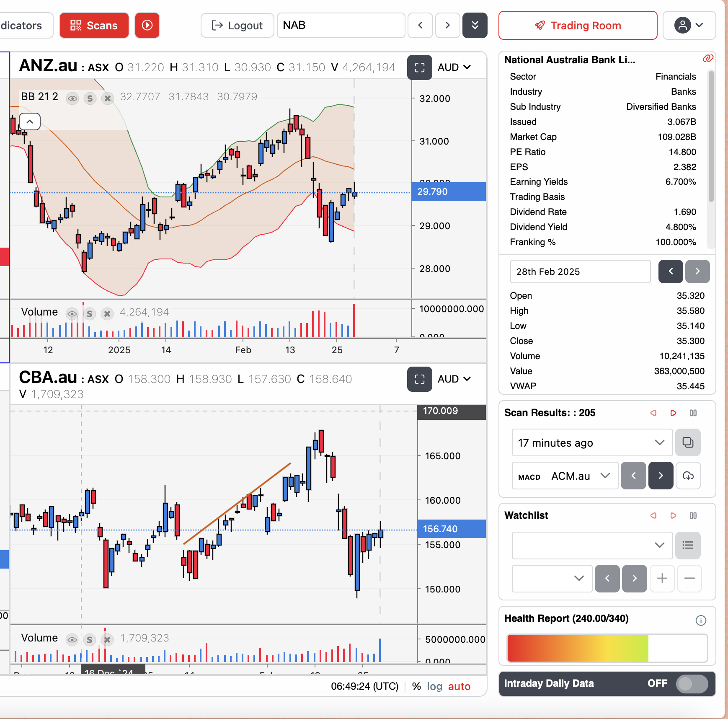The width and height of the screenshot is (728, 719).
Task: Click the NAB symbol search field
Action: click(341, 25)
